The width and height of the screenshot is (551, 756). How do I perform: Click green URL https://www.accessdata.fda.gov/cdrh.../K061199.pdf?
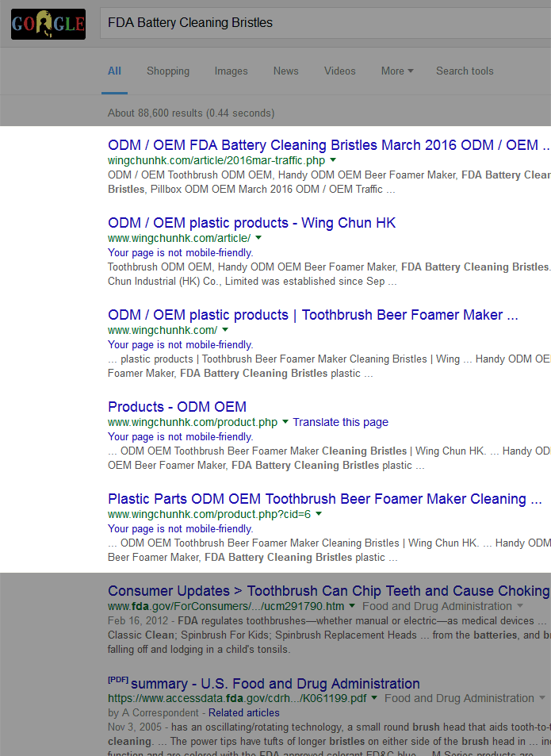coord(237,698)
